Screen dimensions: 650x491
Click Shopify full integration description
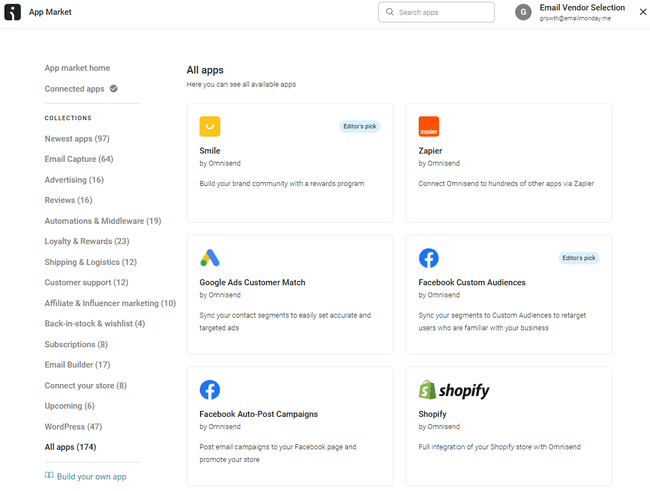coord(500,447)
